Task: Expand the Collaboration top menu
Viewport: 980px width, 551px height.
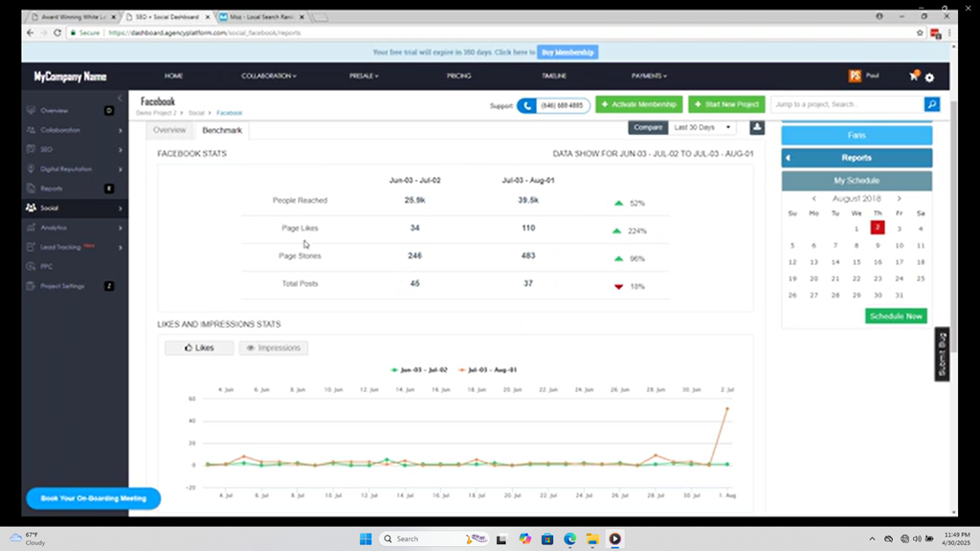Action: pos(268,76)
